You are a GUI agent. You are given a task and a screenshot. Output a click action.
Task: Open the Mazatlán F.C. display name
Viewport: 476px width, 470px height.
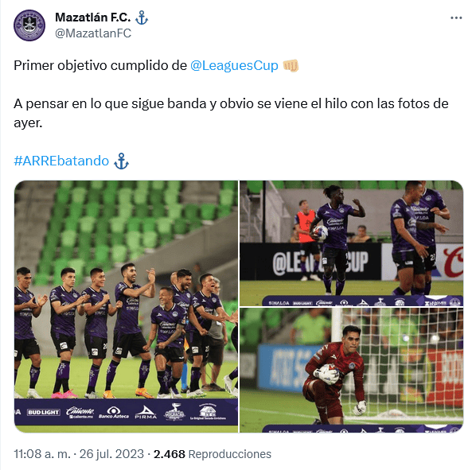[x=93, y=17]
